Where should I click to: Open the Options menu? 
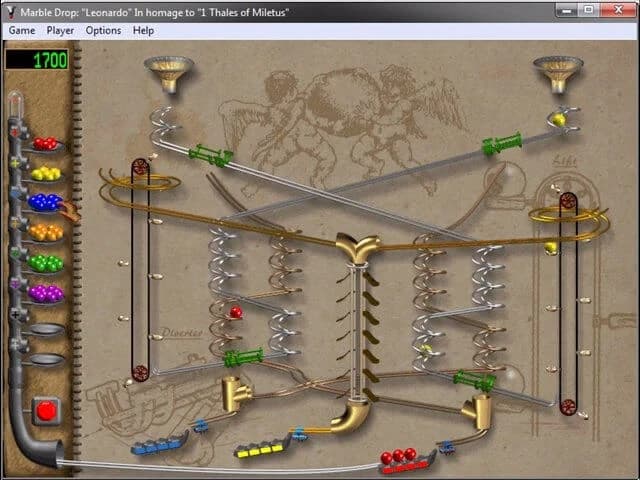coord(103,30)
